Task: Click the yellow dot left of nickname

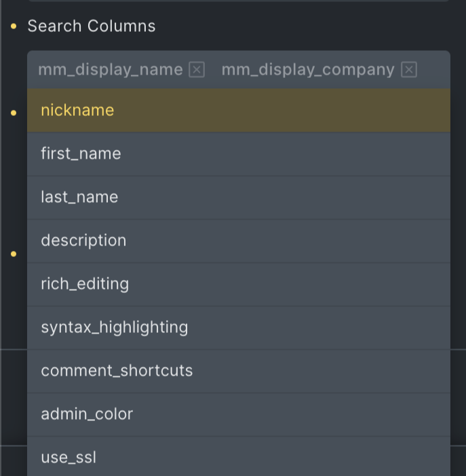Action: 14,113
